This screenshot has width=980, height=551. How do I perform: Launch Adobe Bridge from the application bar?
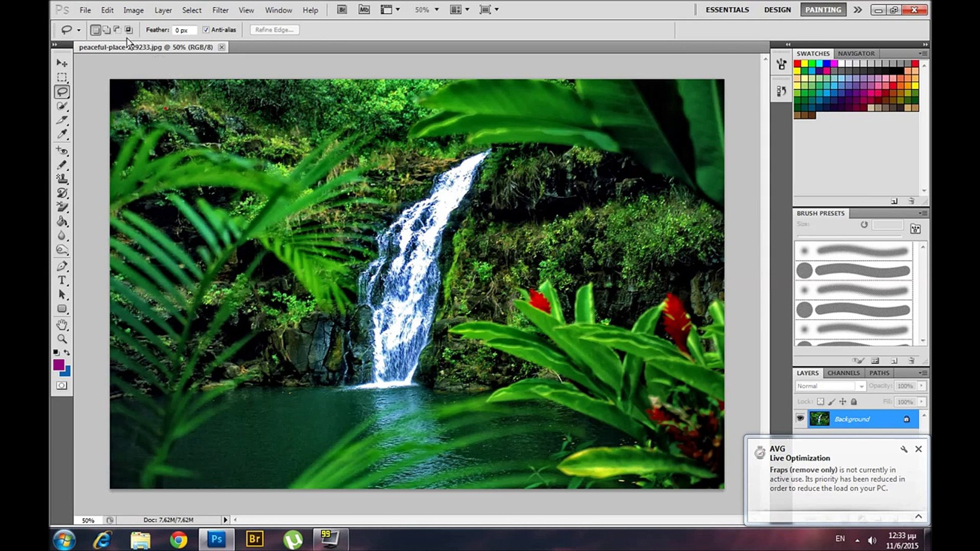click(342, 10)
